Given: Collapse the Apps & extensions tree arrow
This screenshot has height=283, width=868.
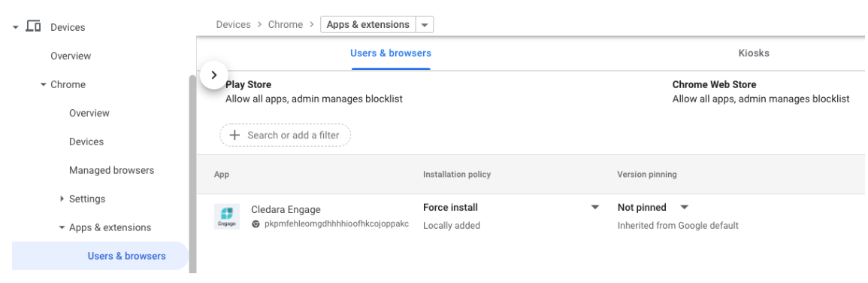Looking at the screenshot, I should point(62,227).
